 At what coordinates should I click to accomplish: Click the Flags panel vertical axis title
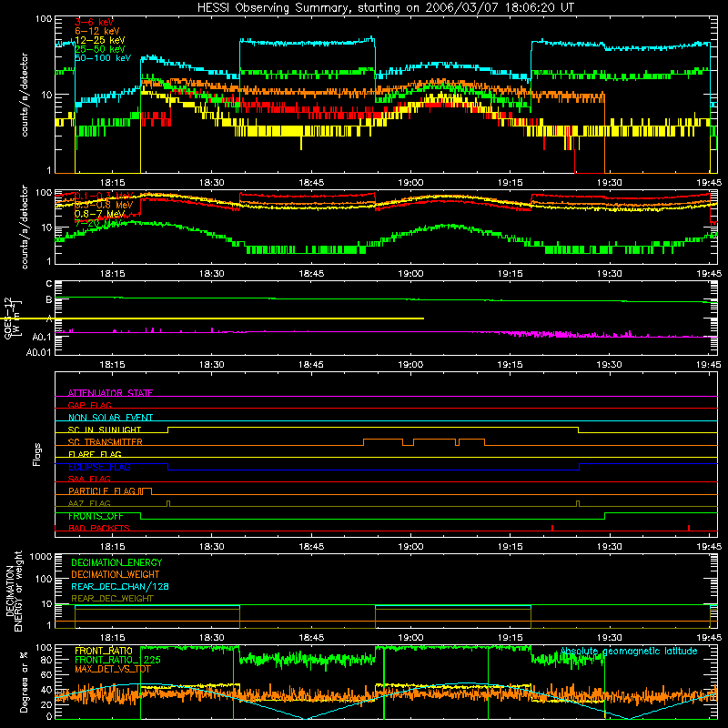37,454
